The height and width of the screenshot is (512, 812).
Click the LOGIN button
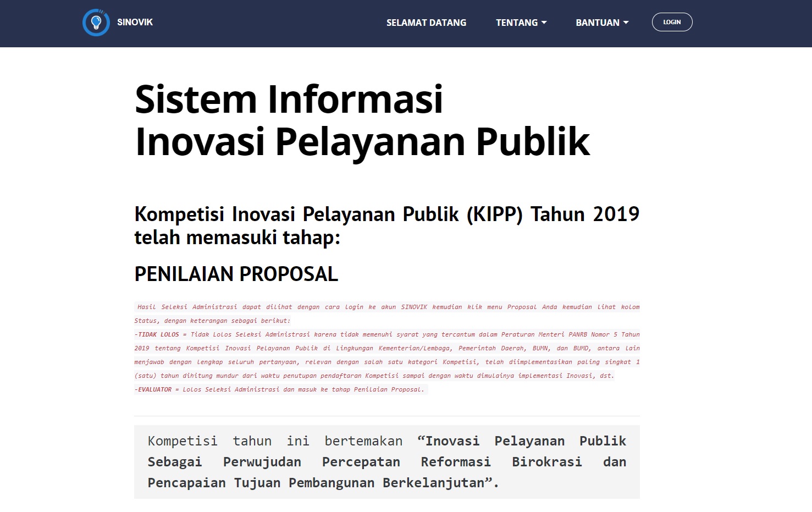(x=672, y=22)
